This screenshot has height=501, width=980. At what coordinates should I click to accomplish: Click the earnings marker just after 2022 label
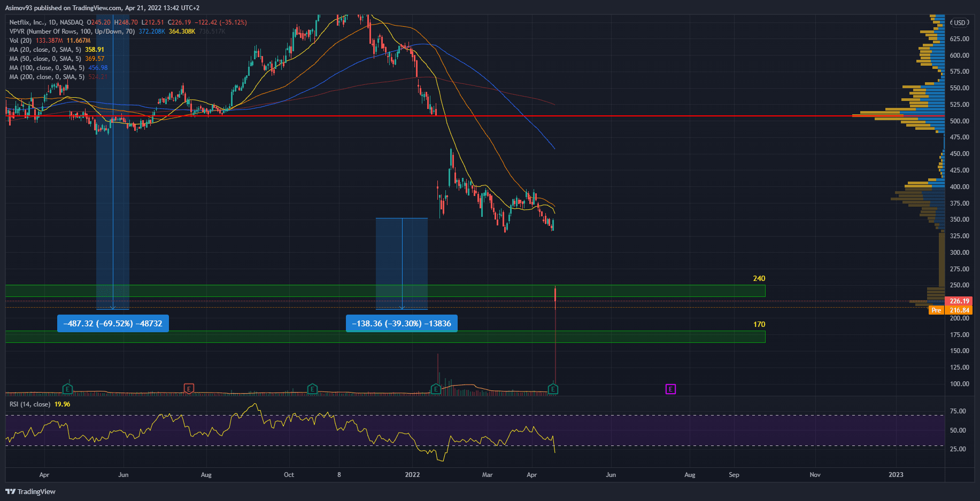point(436,389)
